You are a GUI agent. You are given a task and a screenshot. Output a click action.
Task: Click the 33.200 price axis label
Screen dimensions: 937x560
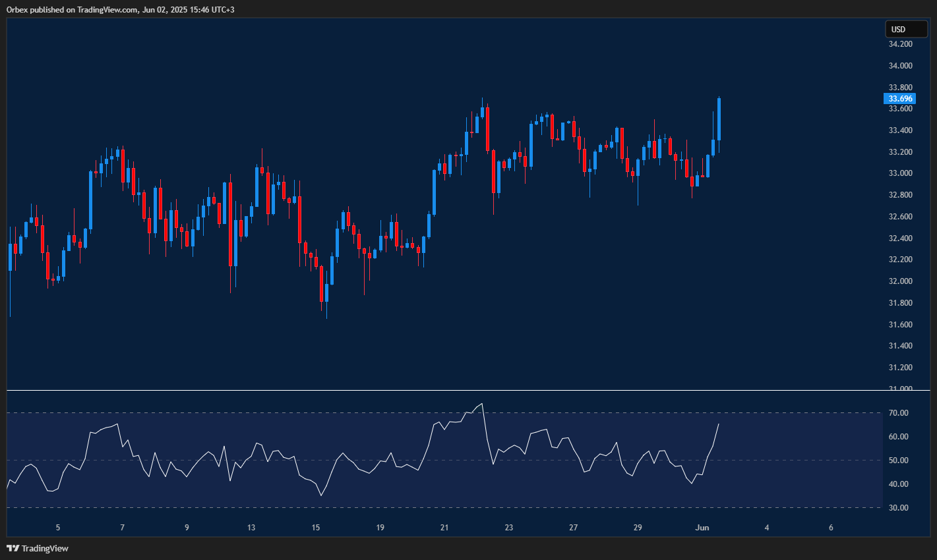click(x=900, y=152)
